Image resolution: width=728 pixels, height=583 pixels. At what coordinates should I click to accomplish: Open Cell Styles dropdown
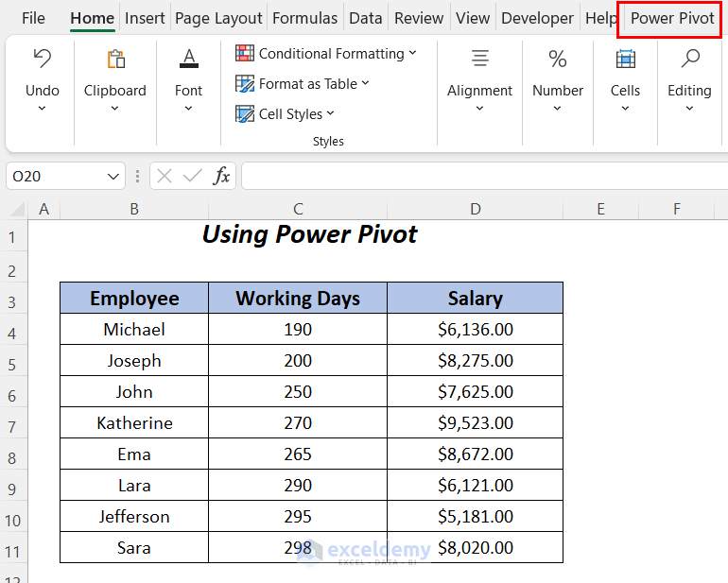pos(330,113)
